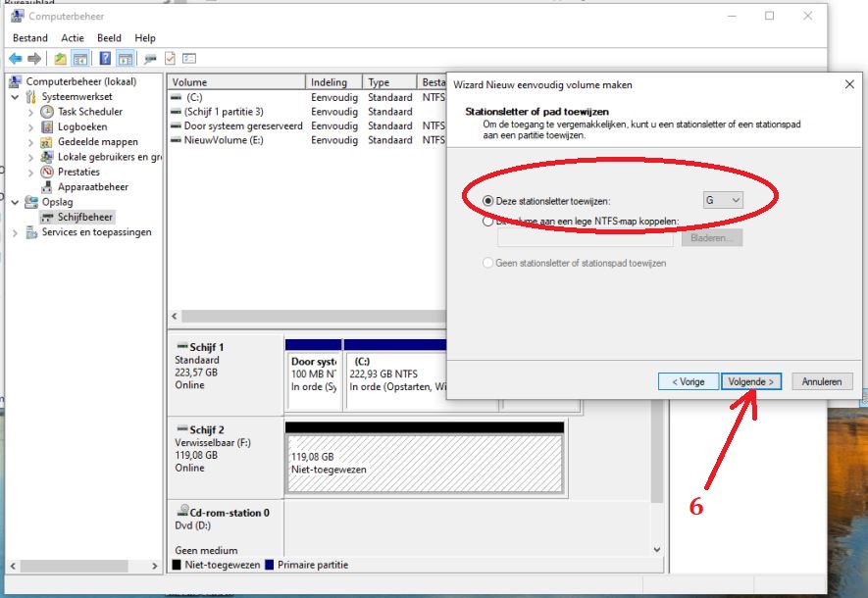Open the Actie menu
The image size is (868, 598).
[73, 37]
